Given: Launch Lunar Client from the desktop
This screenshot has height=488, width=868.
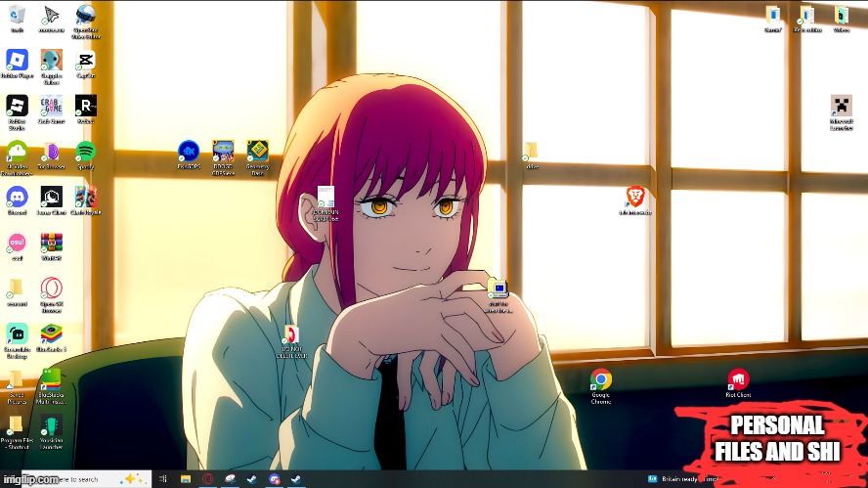Looking at the screenshot, I should 52,200.
